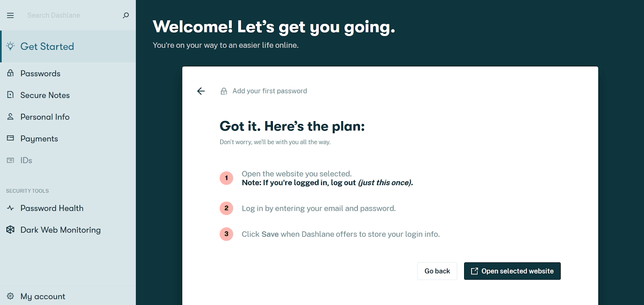Open the hamburger menu icon
This screenshot has height=305, width=644.
coord(10,15)
